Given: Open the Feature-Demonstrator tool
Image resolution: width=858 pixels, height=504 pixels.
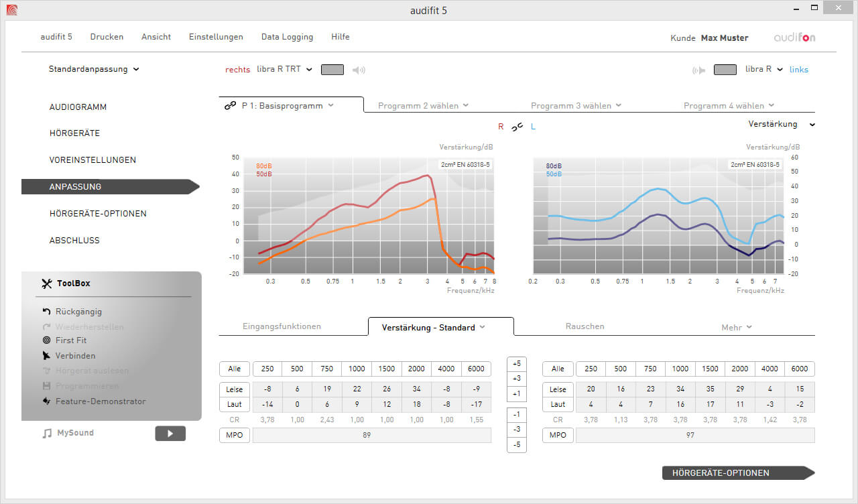Looking at the screenshot, I should pos(47,401).
